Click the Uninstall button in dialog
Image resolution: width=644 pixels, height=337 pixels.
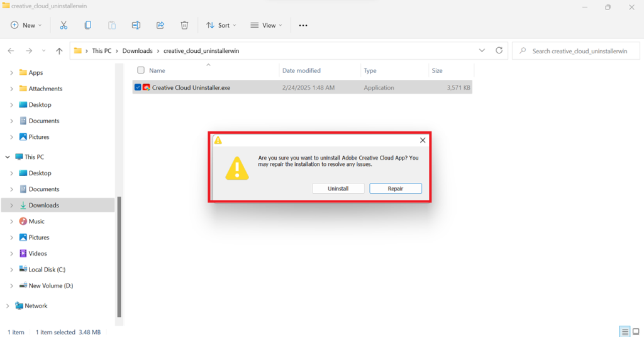(x=338, y=189)
